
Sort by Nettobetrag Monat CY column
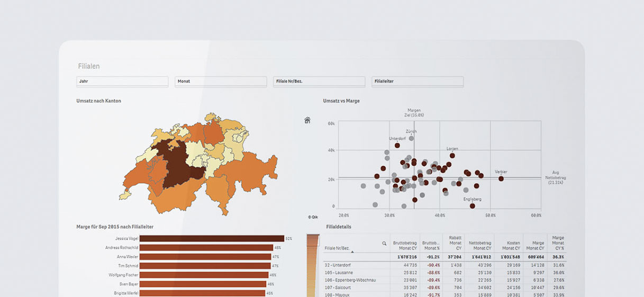point(479,245)
